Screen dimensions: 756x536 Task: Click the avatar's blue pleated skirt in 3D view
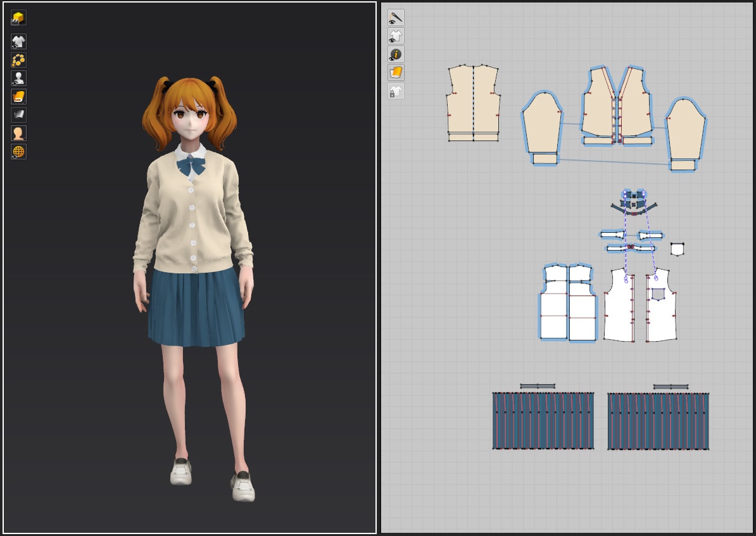click(x=196, y=308)
